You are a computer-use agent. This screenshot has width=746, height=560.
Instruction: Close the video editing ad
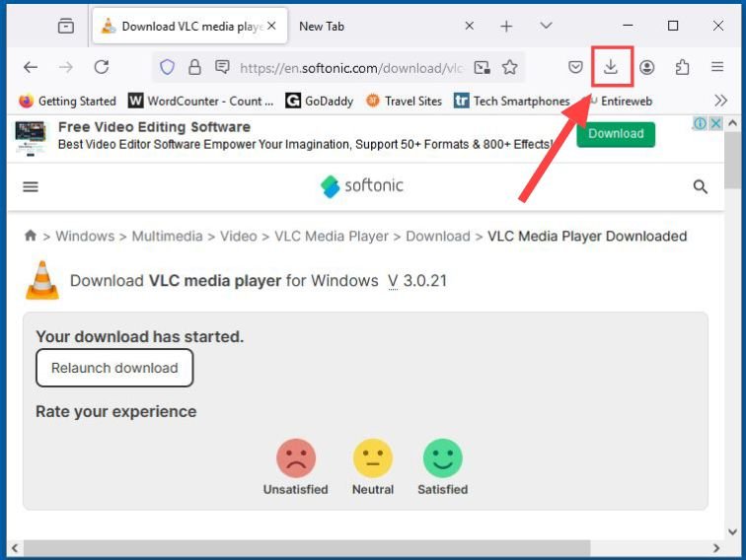click(715, 123)
